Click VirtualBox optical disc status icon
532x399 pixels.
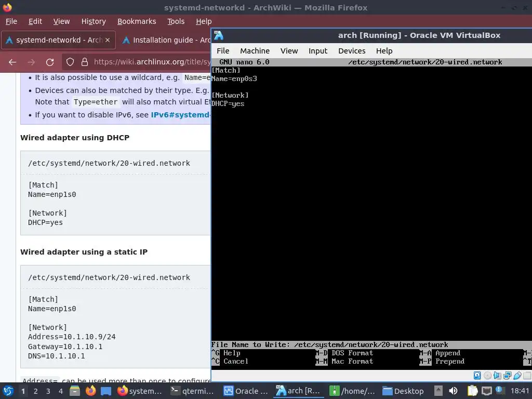pyautogui.click(x=487, y=375)
